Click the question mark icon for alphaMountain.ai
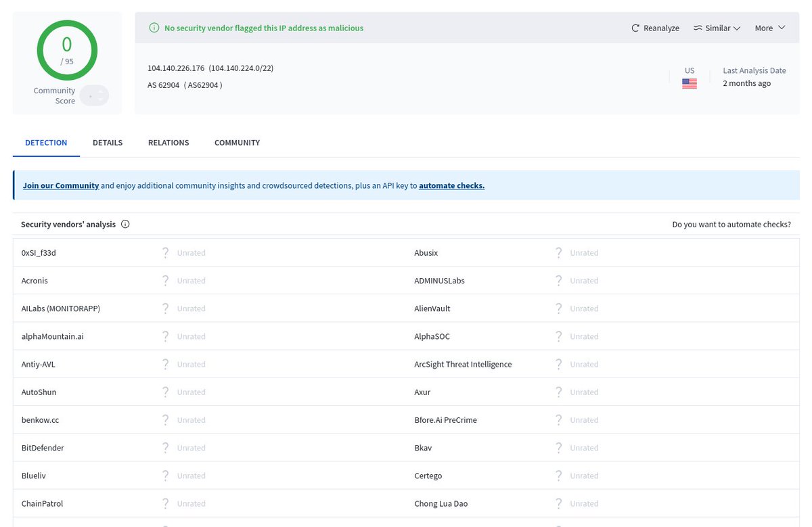 click(165, 336)
